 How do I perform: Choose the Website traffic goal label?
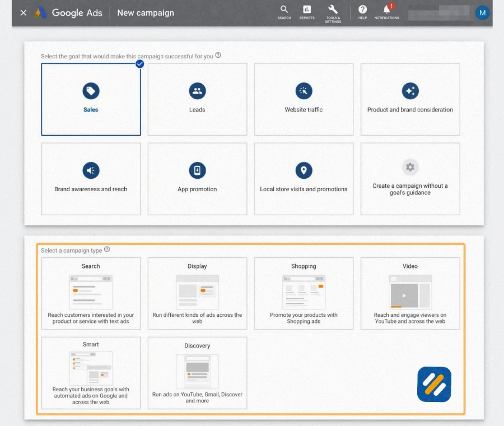[304, 110]
